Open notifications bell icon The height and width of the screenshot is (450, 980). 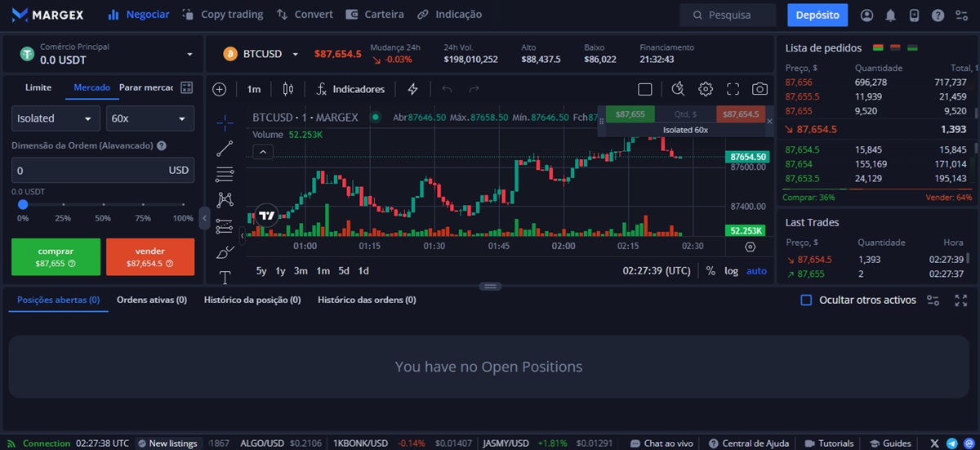pyautogui.click(x=890, y=15)
